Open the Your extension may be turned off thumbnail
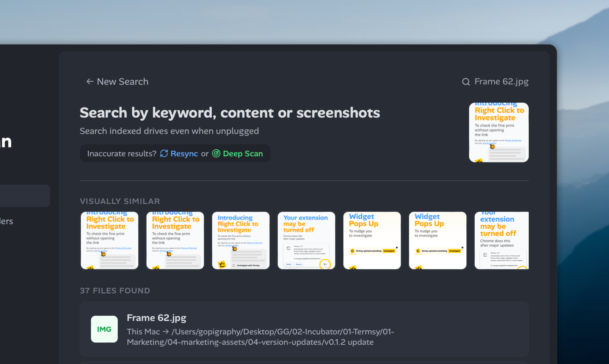609x364 pixels. (306, 240)
